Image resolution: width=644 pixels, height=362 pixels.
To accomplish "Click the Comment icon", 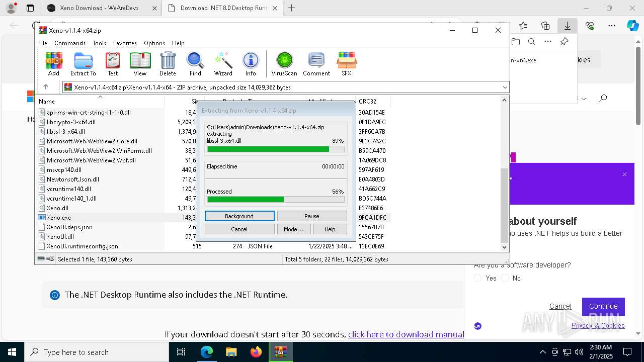I will pyautogui.click(x=316, y=64).
